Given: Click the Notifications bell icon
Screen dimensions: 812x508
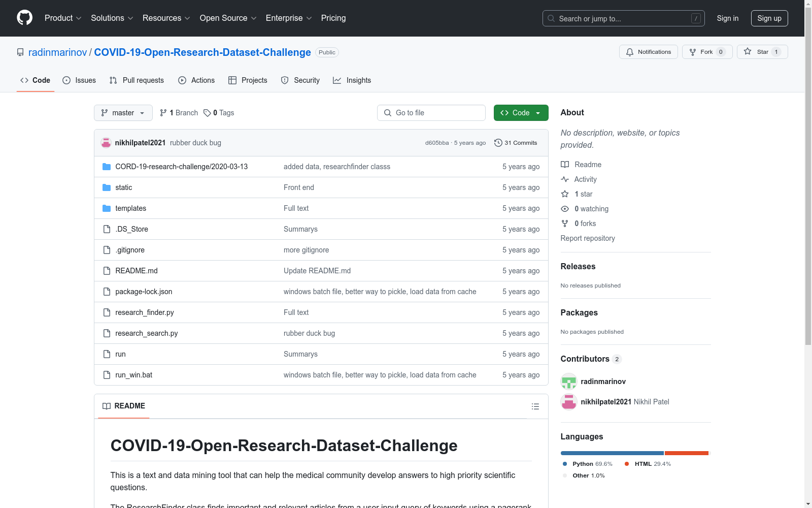Looking at the screenshot, I should 630,52.
